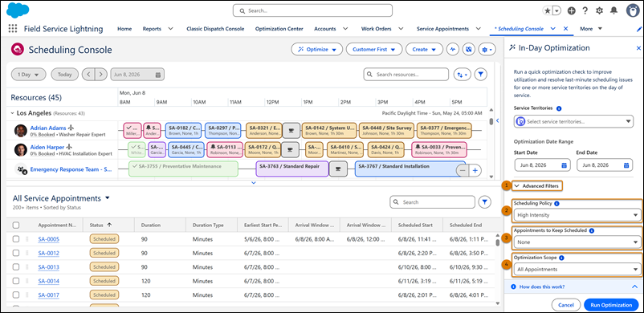
Task: Click the Optimization Scope info icon
Action: (561, 258)
